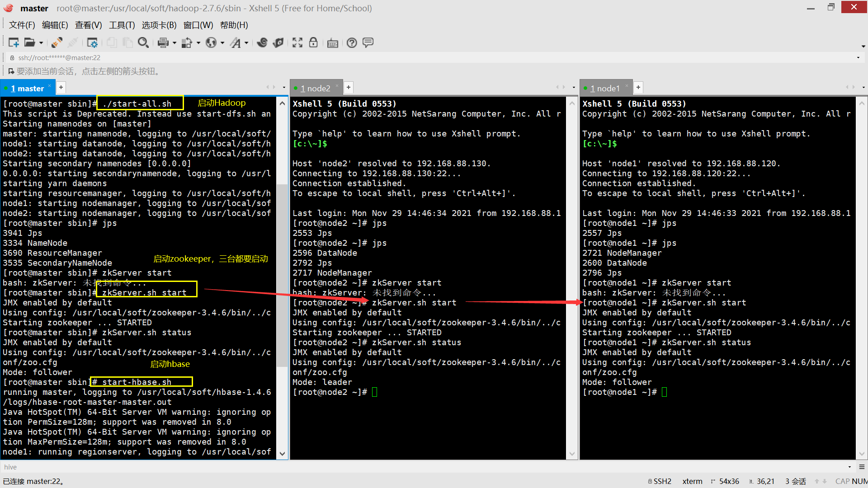Click the Find magnifier icon

143,42
